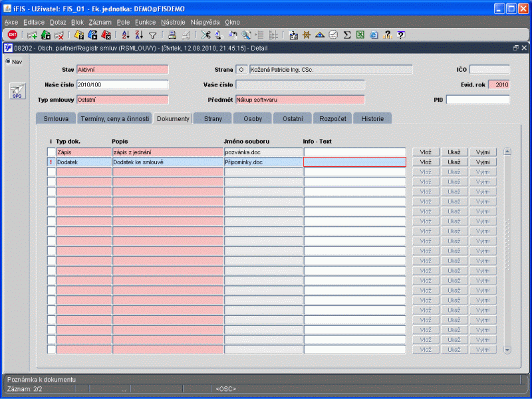Click the Naše číslo field 2010/100
This screenshot has height=399, width=532.
coord(122,84)
